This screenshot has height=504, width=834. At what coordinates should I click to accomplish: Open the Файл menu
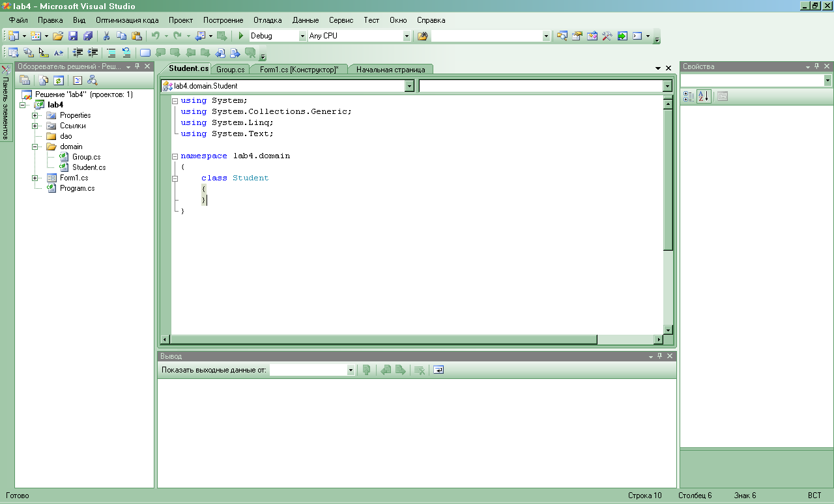point(18,20)
